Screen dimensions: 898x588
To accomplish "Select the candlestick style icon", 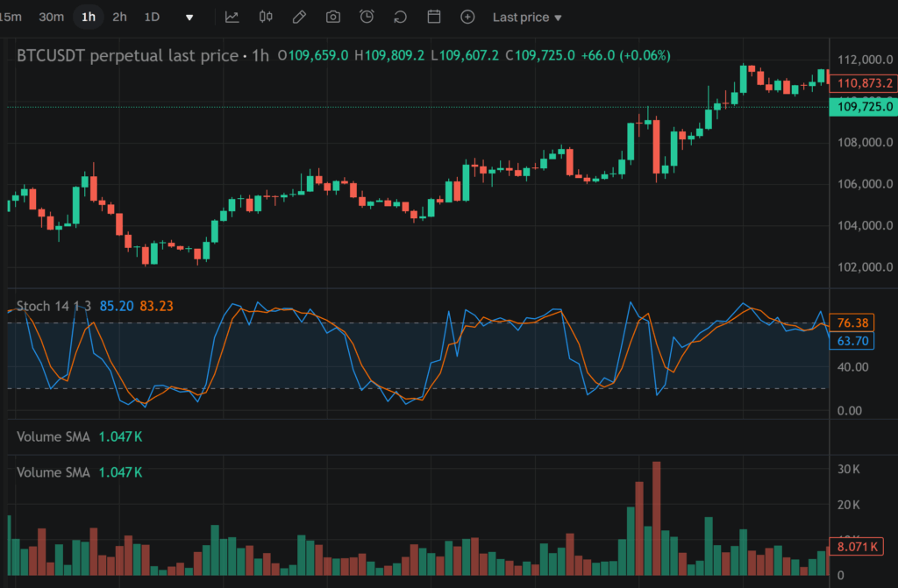I will click(x=266, y=17).
